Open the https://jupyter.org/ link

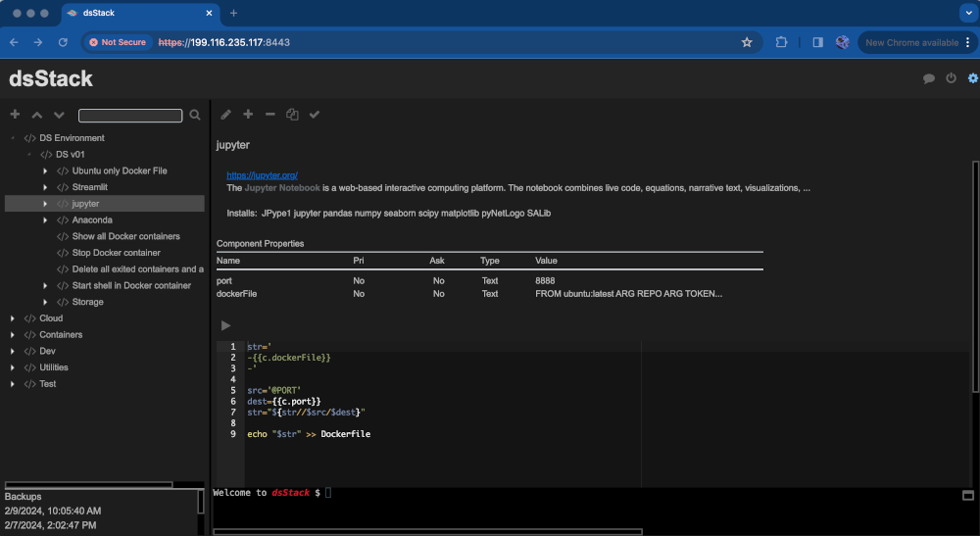click(x=262, y=175)
